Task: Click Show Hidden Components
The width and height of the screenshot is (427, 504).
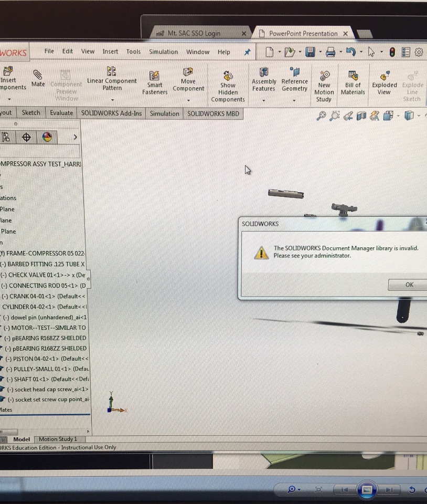Action: [228, 87]
